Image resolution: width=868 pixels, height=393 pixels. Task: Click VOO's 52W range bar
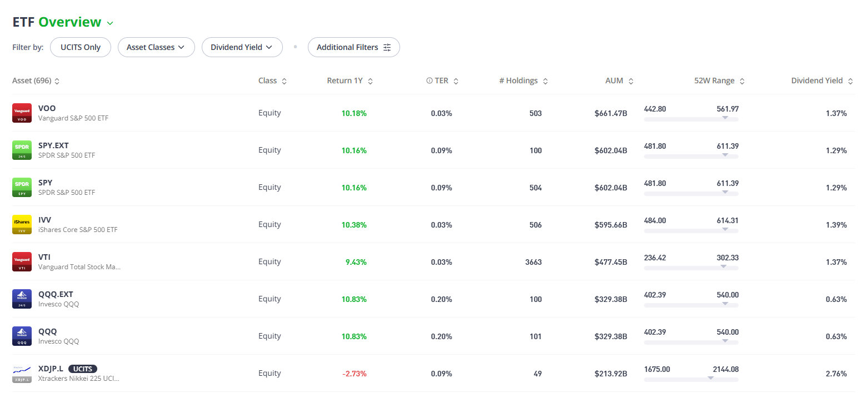click(x=691, y=119)
